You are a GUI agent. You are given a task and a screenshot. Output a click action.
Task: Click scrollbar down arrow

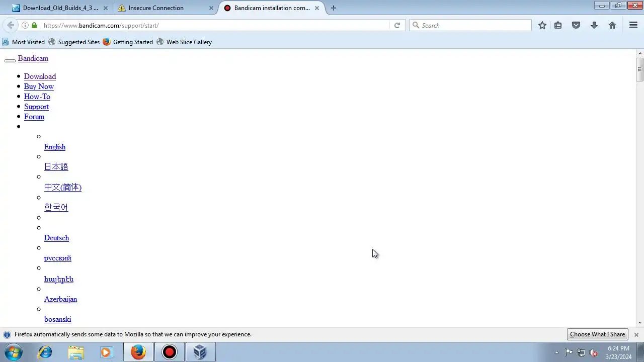pos(640,322)
